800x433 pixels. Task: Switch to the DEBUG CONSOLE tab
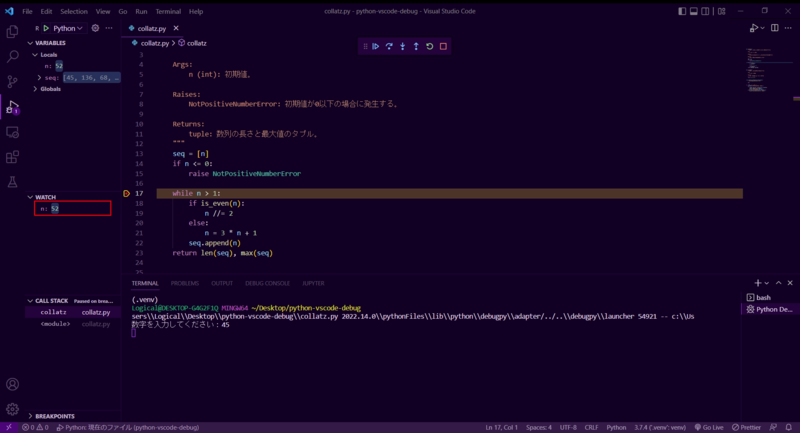click(267, 283)
